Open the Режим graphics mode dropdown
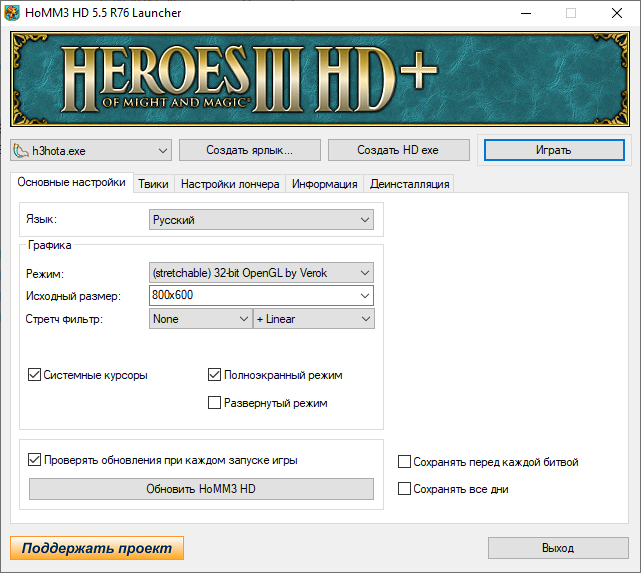This screenshot has height=573, width=641. click(261, 273)
